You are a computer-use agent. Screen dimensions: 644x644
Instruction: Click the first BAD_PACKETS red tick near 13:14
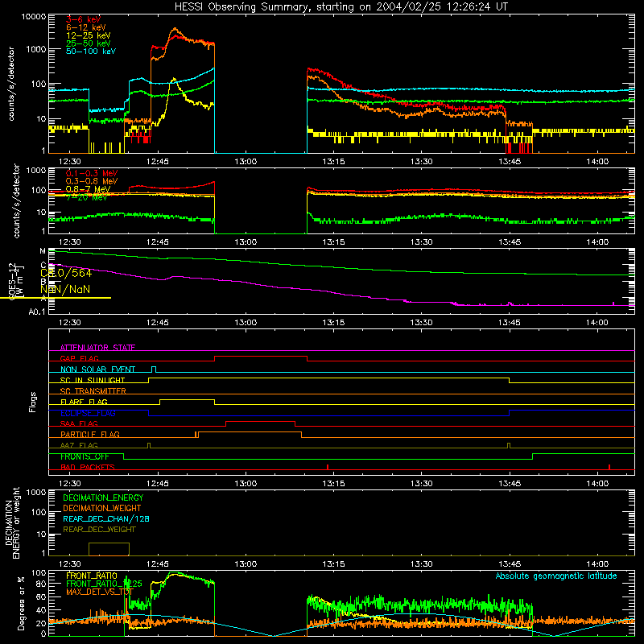tap(328, 467)
